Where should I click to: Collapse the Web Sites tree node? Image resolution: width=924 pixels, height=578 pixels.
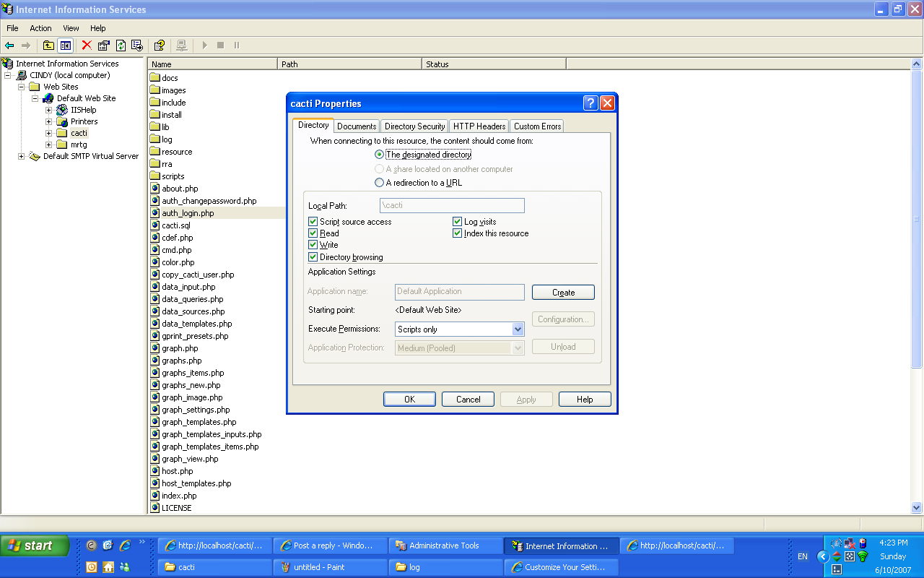click(x=22, y=87)
